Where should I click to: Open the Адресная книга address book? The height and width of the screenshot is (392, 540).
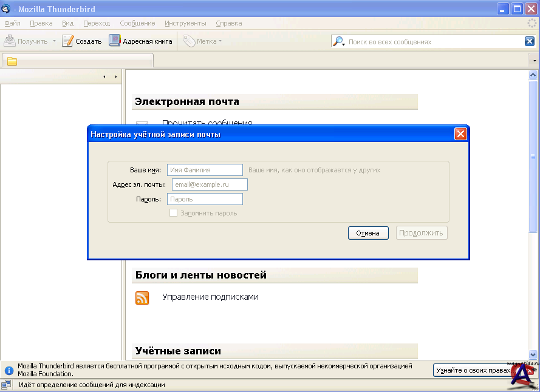[x=115, y=41]
